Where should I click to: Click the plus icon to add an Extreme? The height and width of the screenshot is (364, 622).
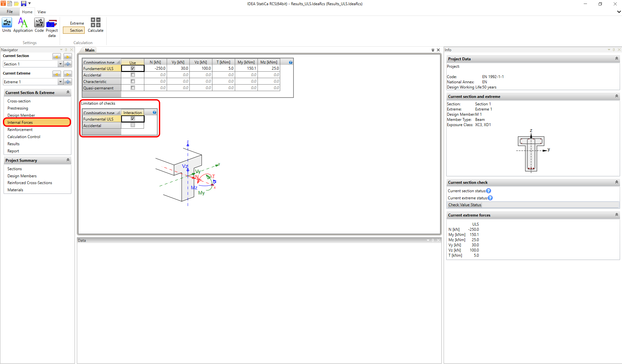68,82
